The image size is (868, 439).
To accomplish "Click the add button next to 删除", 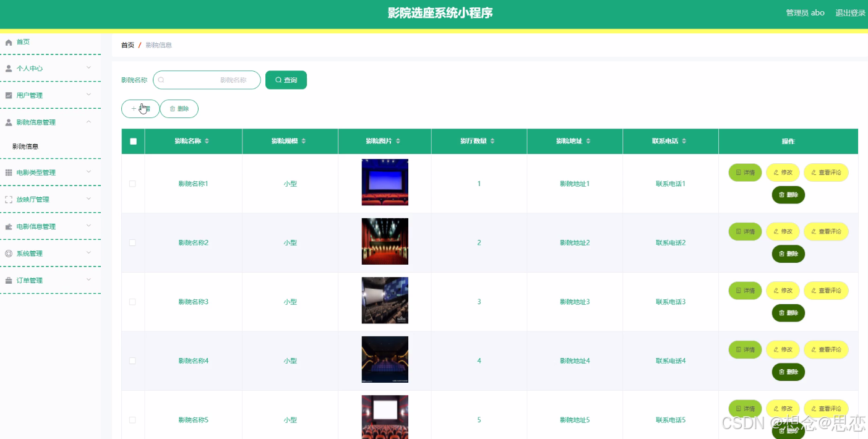I will click(140, 109).
